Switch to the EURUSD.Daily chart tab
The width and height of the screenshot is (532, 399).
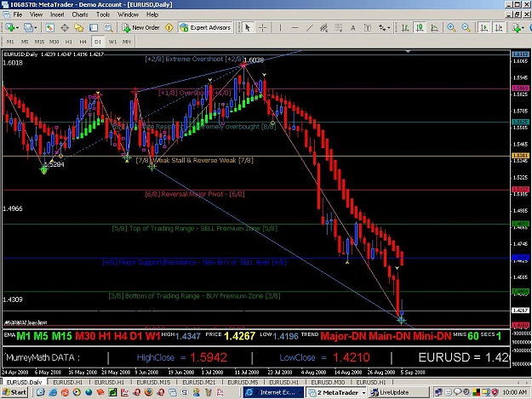(x=24, y=382)
